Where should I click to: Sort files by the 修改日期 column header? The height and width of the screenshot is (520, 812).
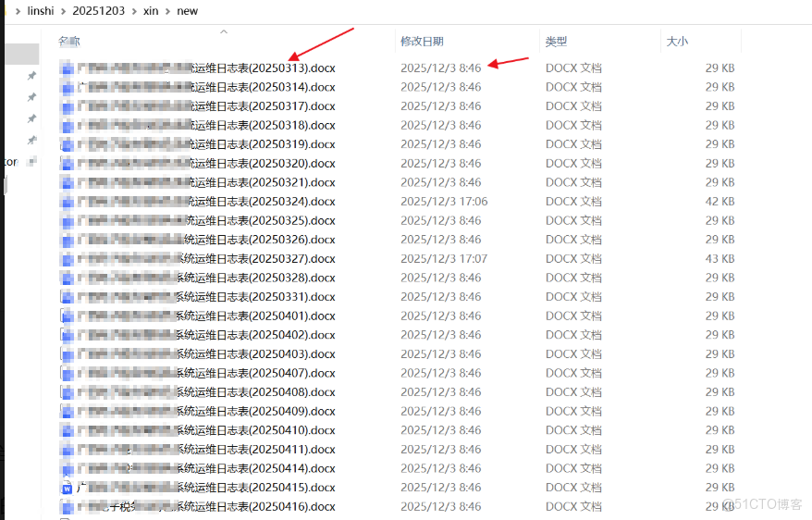tap(422, 42)
